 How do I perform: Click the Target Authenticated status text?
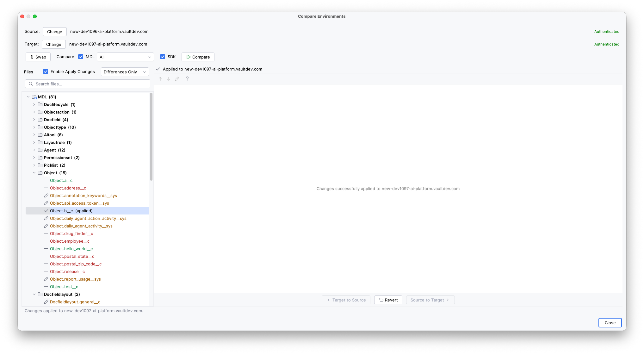coord(607,44)
